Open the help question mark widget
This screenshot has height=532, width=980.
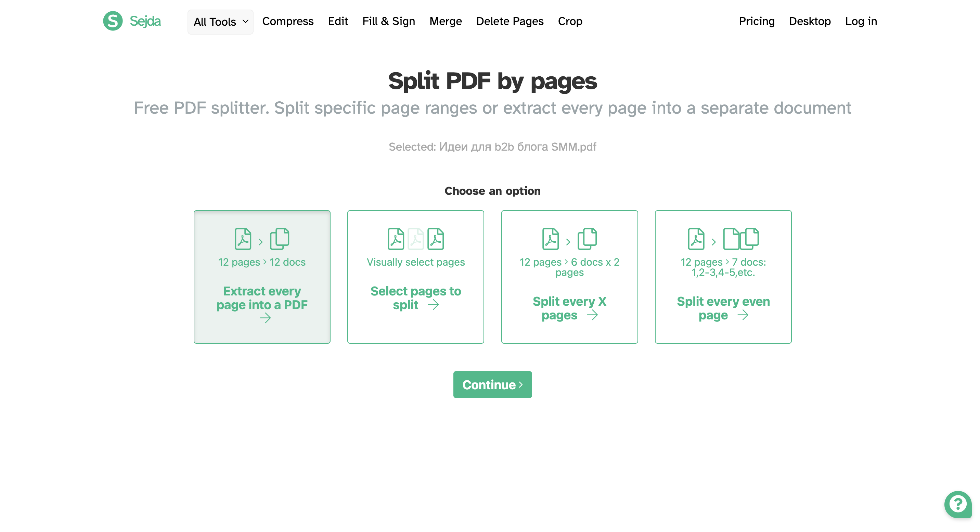(x=957, y=504)
